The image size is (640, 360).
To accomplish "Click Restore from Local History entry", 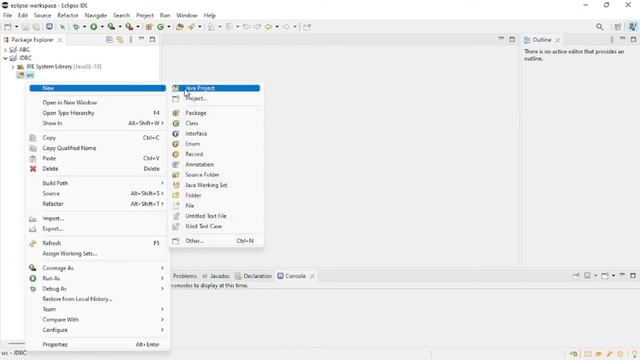I will tap(98, 299).
